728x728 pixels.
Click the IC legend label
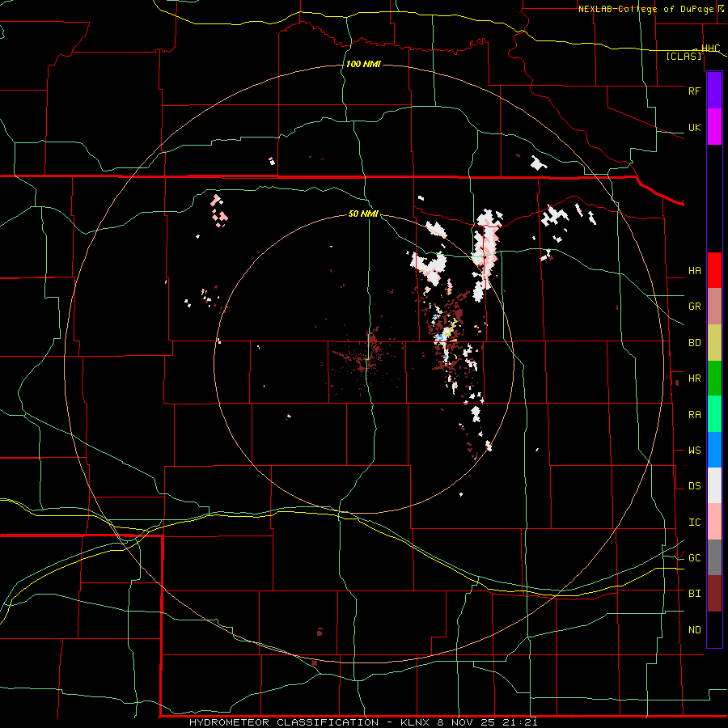pyautogui.click(x=694, y=523)
